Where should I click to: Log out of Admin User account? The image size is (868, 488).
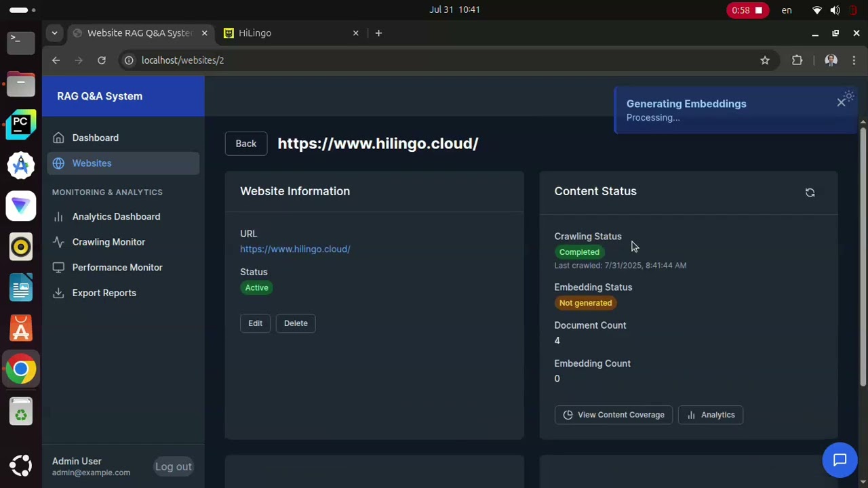[174, 466]
